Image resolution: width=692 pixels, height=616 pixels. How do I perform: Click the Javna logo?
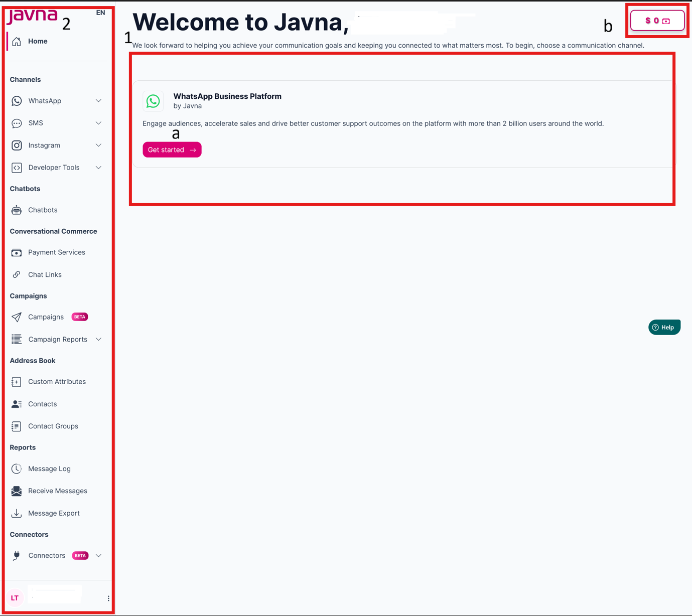[32, 16]
